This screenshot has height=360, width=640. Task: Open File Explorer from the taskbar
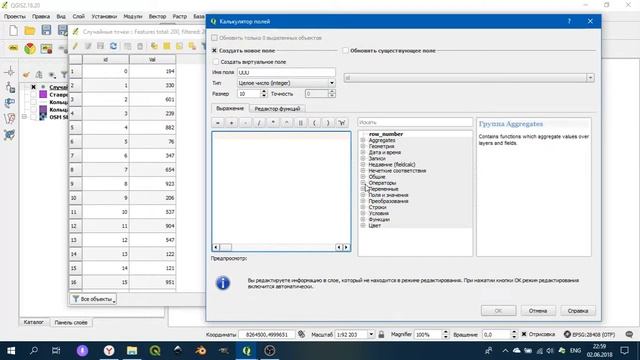(x=132, y=351)
